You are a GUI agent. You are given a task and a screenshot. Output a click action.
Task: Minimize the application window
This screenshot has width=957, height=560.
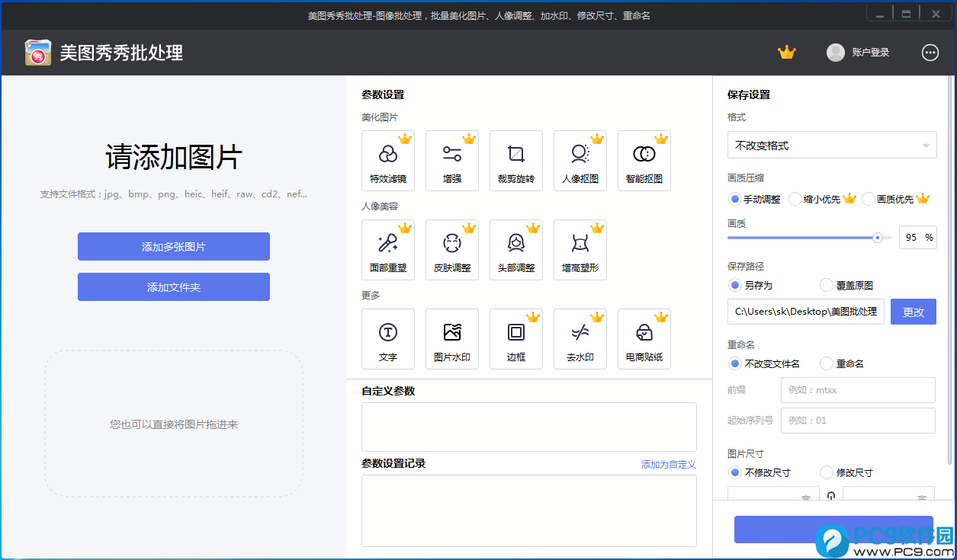click(x=880, y=14)
